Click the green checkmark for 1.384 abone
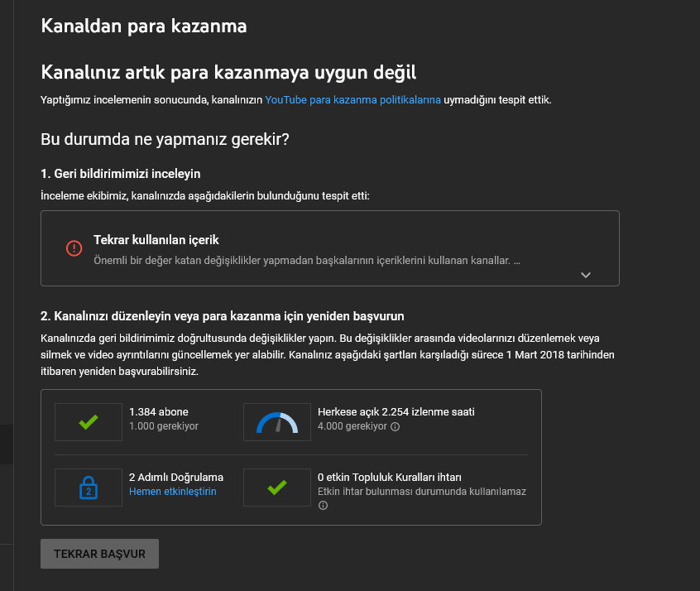The width and height of the screenshot is (700, 591). (89, 421)
